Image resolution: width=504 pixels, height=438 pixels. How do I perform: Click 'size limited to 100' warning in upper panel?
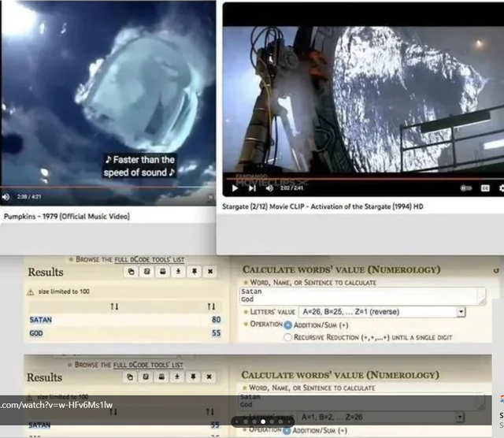[x=64, y=291]
